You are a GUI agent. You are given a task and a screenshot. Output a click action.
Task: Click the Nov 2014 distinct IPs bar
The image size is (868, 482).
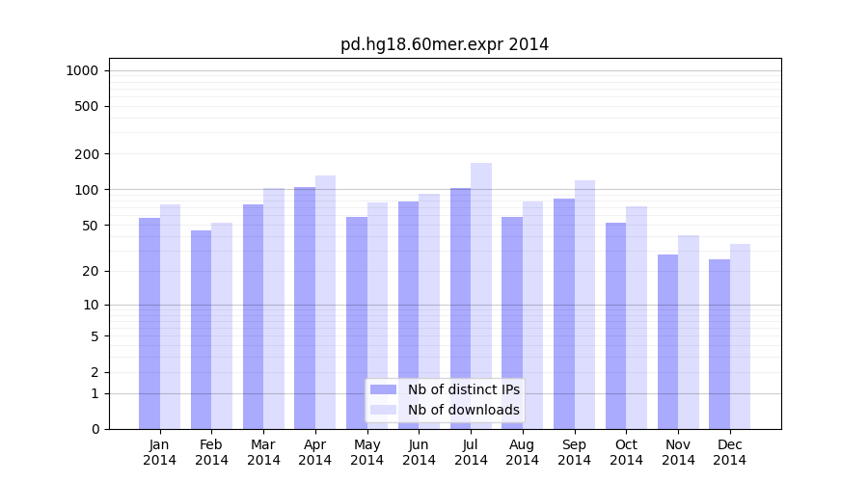[667, 342]
